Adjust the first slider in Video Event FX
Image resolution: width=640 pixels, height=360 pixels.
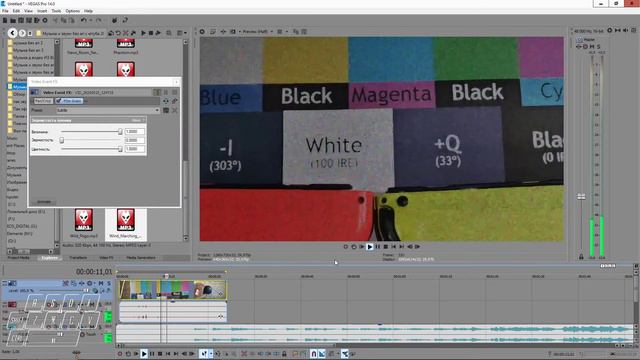(120, 132)
